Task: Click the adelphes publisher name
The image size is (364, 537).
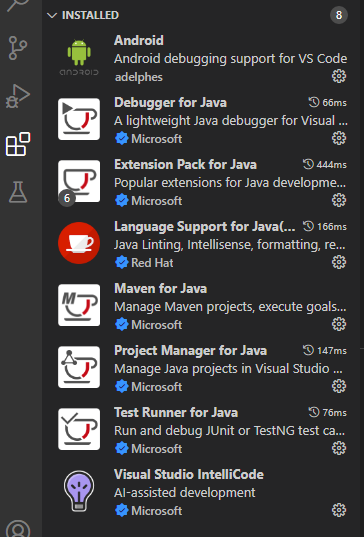Action: pyautogui.click(x=139, y=77)
